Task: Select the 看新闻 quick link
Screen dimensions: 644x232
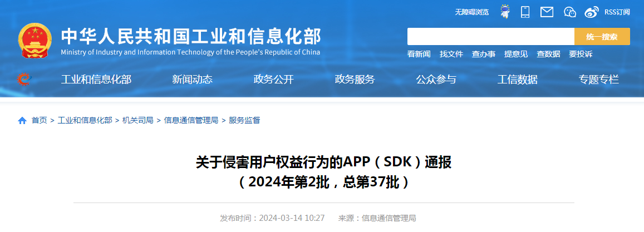Action: [419, 54]
